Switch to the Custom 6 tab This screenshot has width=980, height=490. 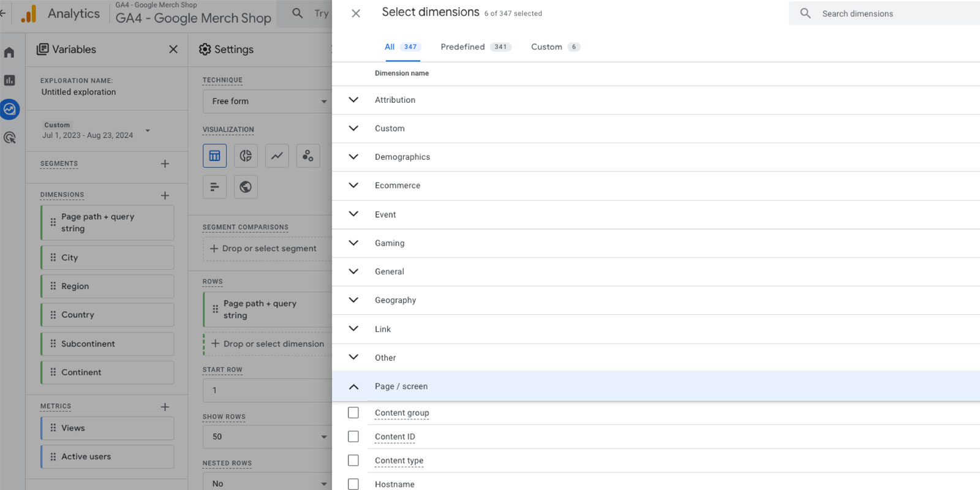(556, 47)
